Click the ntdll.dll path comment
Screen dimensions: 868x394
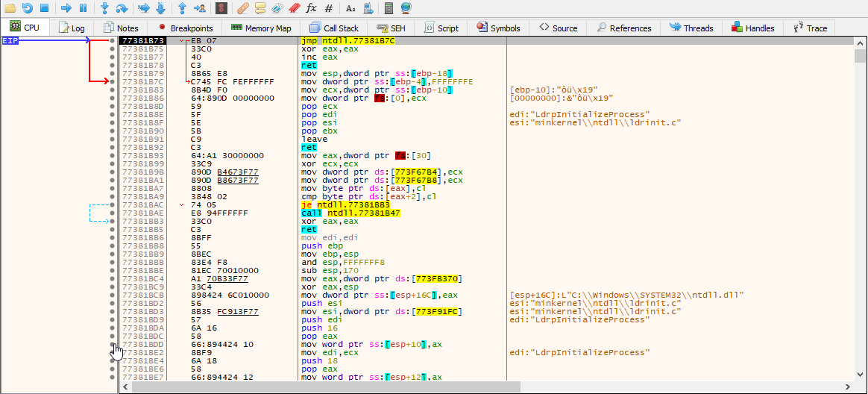pos(626,295)
